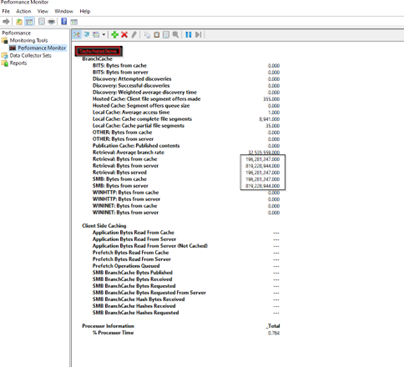Select Monitoring Tools in the tree
Image resolution: width=404 pixels, height=367 pixels.
coord(29,40)
